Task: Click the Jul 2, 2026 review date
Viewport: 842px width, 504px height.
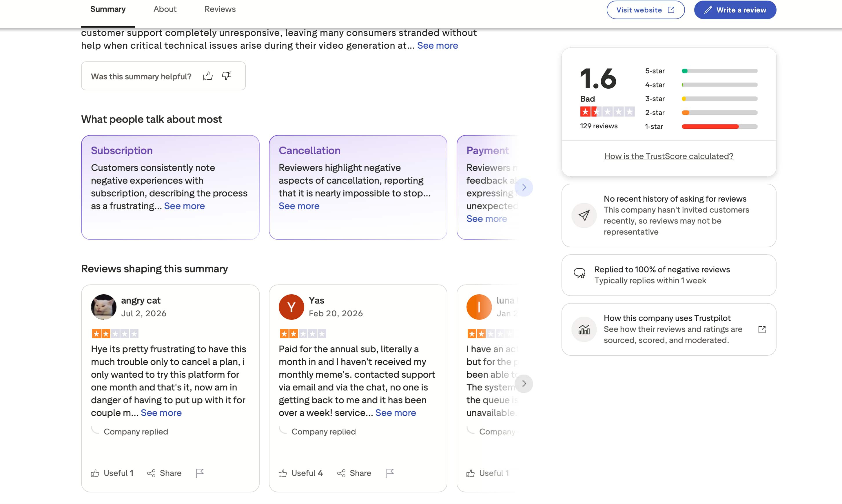Action: pyautogui.click(x=144, y=313)
